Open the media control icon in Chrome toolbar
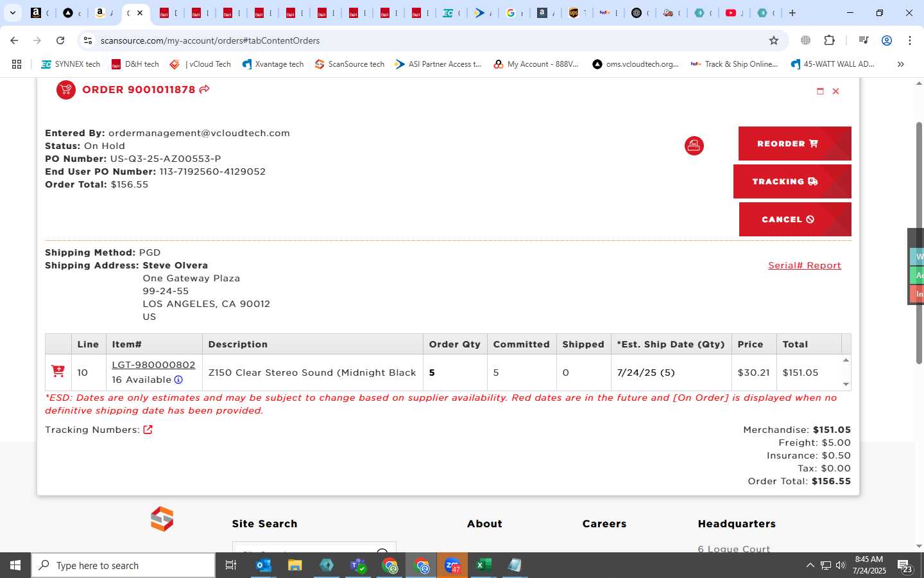 863,40
